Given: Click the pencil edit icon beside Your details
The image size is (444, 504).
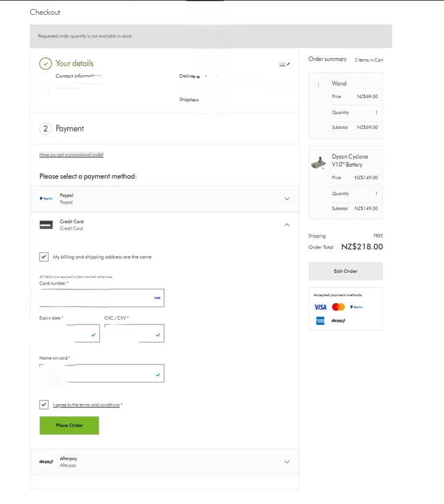Looking at the screenshot, I should tap(288, 64).
